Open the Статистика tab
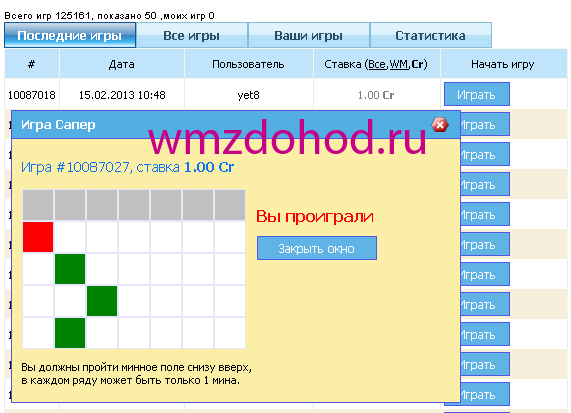The height and width of the screenshot is (413, 571). coord(430,35)
